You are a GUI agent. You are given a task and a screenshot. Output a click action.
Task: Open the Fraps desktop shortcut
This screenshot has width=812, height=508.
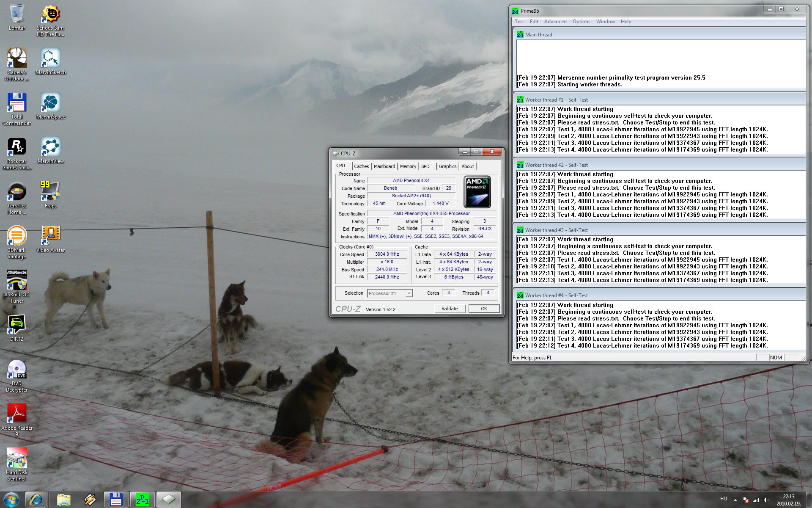coord(50,192)
